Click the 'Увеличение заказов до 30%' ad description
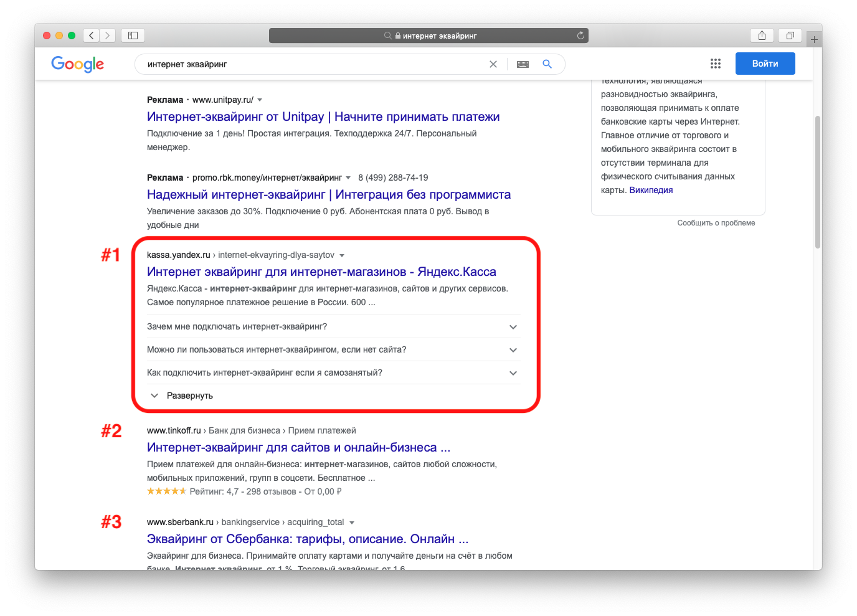This screenshot has width=857, height=616. click(318, 218)
